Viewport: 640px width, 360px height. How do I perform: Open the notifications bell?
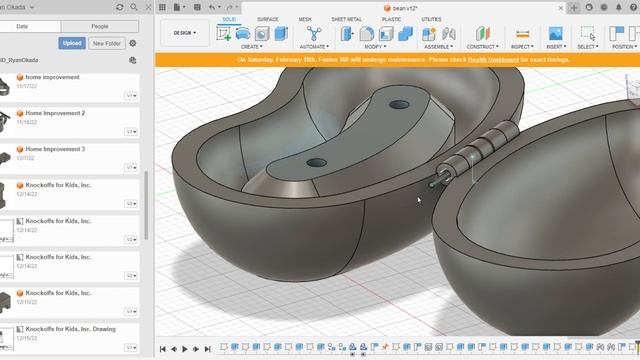tap(619, 7)
